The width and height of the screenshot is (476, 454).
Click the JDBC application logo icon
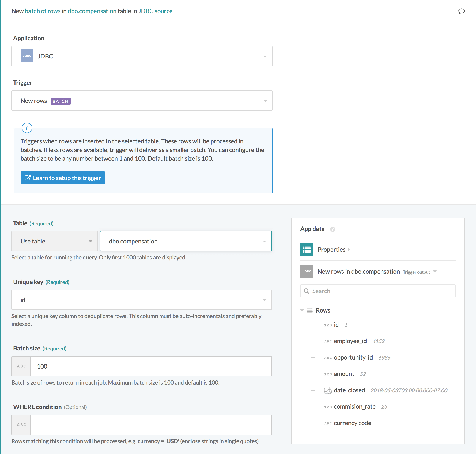[x=27, y=56]
